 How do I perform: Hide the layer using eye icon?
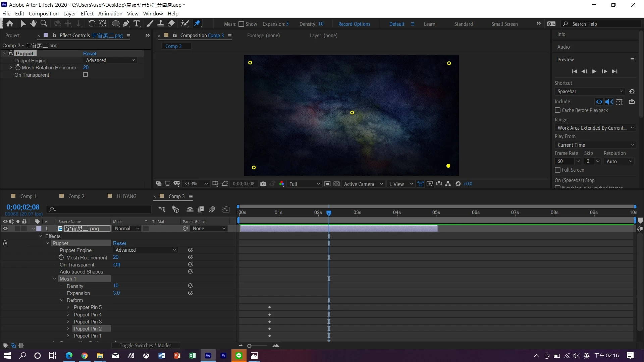(x=5, y=229)
